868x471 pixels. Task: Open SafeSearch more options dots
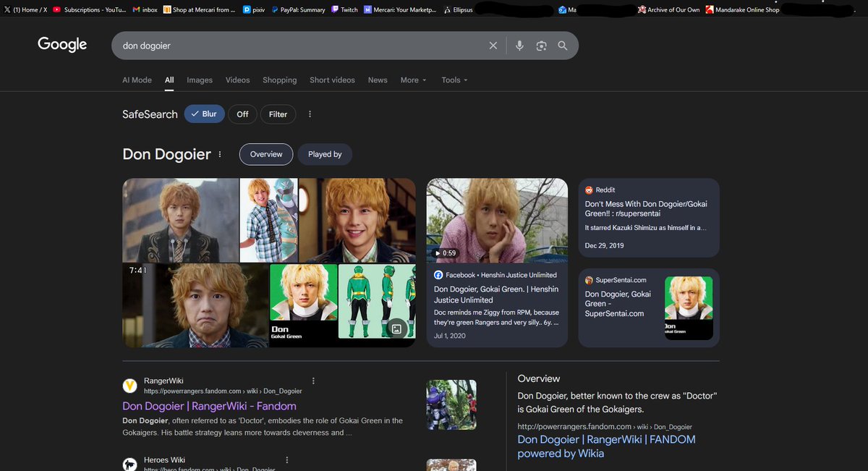[310, 114]
